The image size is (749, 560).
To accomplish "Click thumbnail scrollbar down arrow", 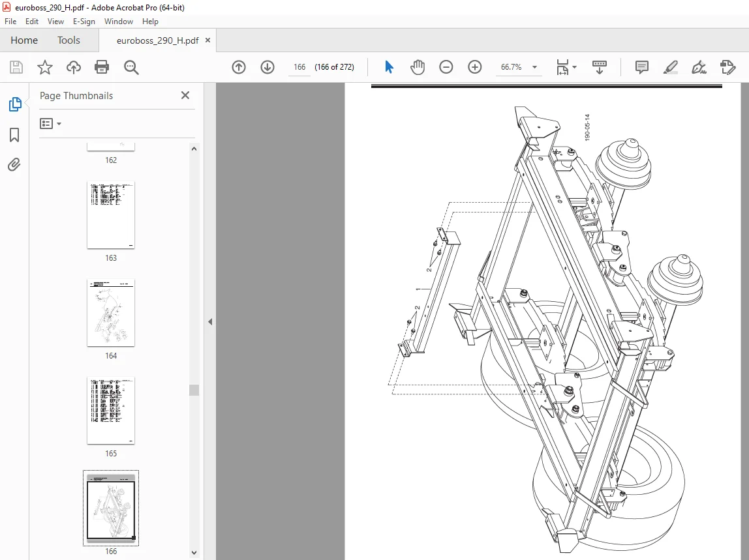I will 194,553.
